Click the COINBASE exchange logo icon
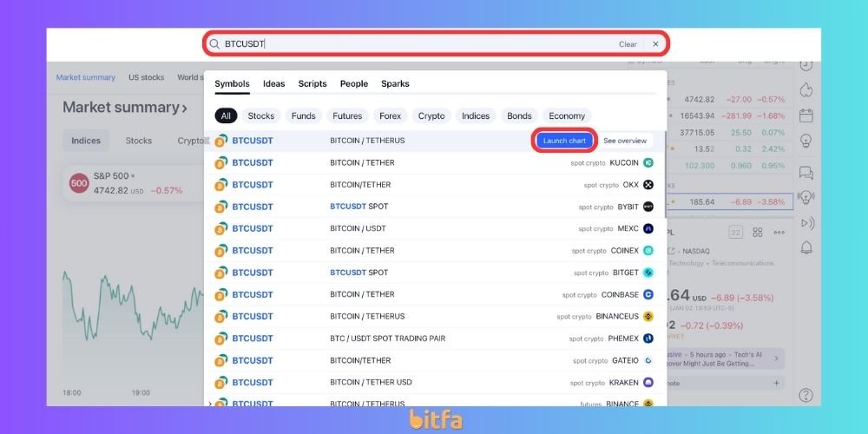This screenshot has height=434, width=868. (648, 294)
